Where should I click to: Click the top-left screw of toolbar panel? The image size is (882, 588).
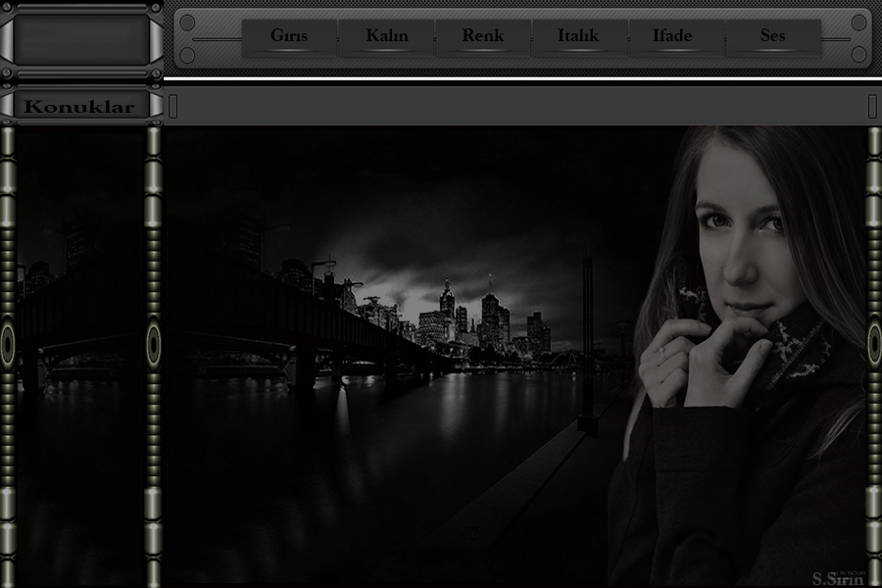(x=187, y=23)
